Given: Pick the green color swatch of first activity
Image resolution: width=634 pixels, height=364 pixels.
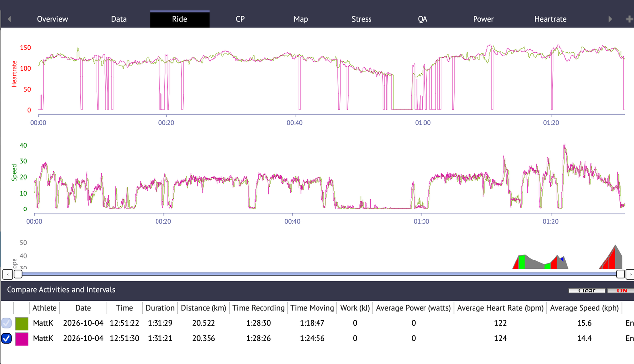Looking at the screenshot, I should pyautogui.click(x=22, y=323).
